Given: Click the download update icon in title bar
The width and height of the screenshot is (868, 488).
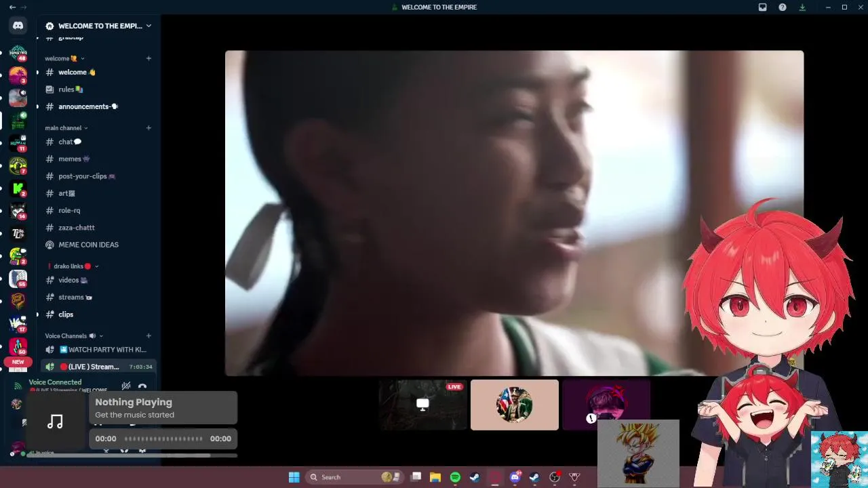Looking at the screenshot, I should pyautogui.click(x=803, y=7).
